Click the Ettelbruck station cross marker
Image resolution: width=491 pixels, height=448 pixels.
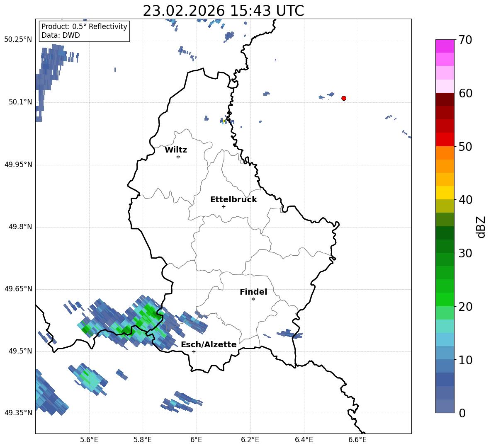pos(224,206)
